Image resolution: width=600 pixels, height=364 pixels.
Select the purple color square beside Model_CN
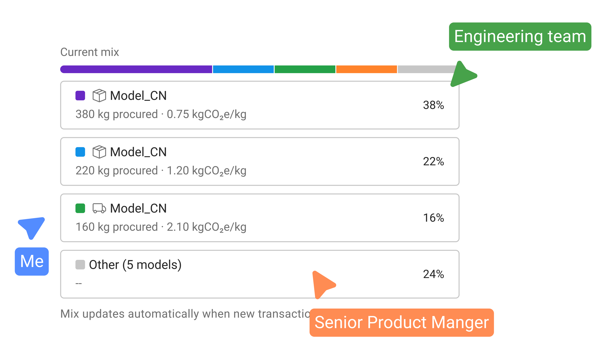(x=80, y=95)
